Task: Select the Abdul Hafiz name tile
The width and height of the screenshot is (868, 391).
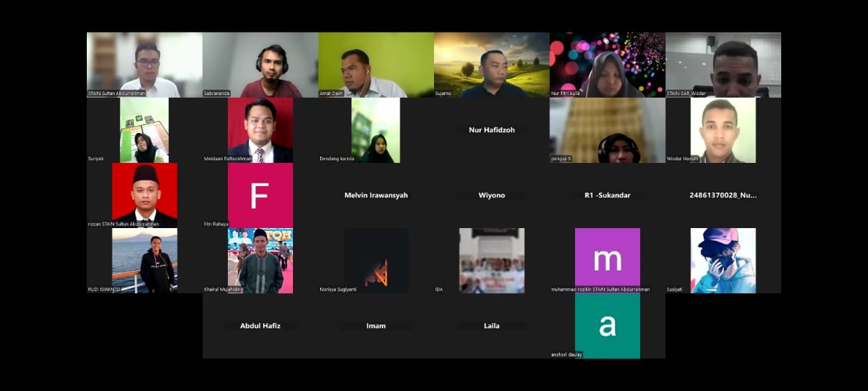Action: pos(260,326)
